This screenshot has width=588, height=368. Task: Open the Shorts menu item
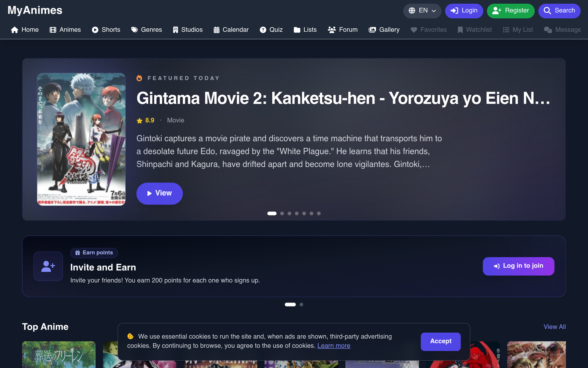106,30
